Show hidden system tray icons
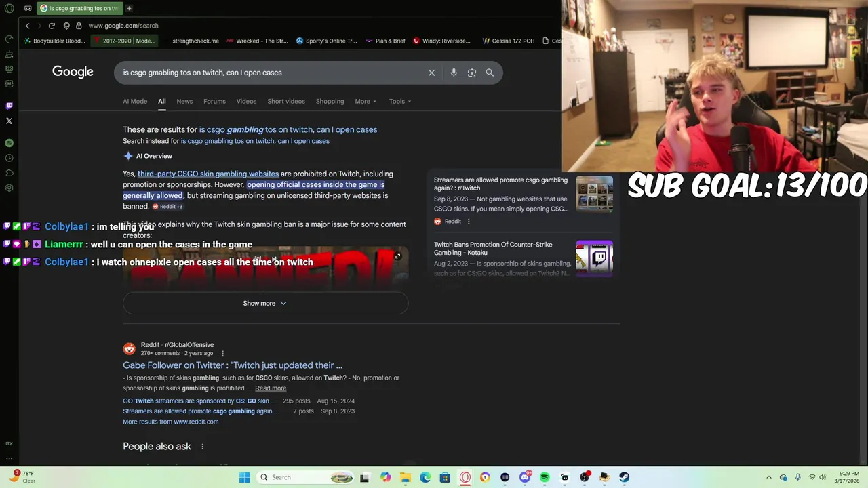Viewport: 868px width, 488px height. click(x=768, y=477)
